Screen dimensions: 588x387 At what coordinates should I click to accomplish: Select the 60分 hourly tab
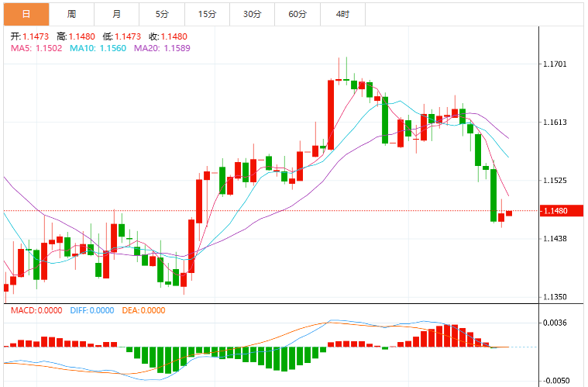click(297, 14)
